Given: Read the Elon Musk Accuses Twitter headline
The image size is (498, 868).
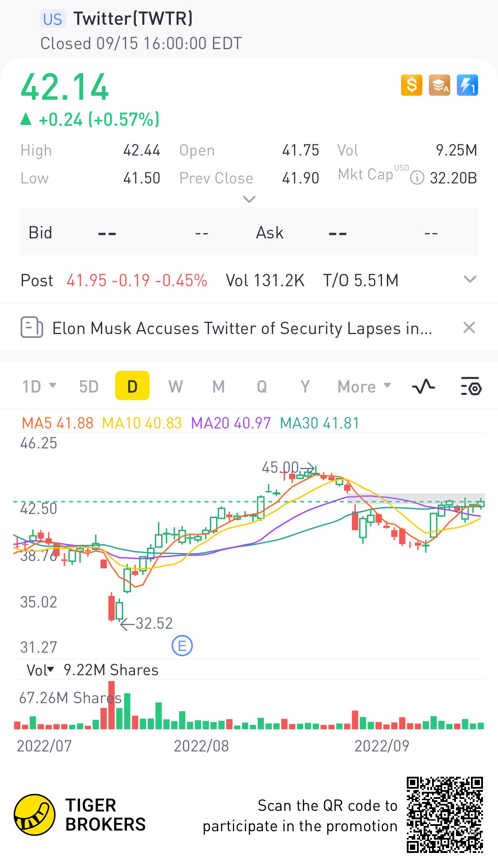Looking at the screenshot, I should point(242,328).
